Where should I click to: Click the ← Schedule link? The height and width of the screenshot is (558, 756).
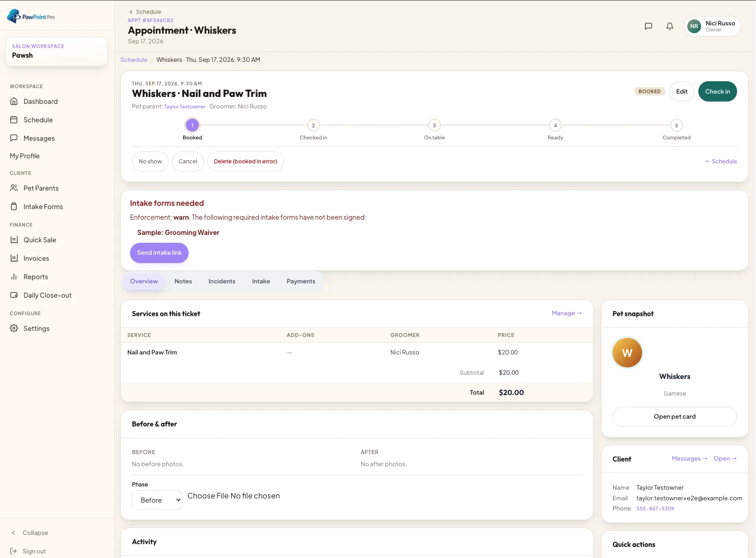tap(721, 162)
